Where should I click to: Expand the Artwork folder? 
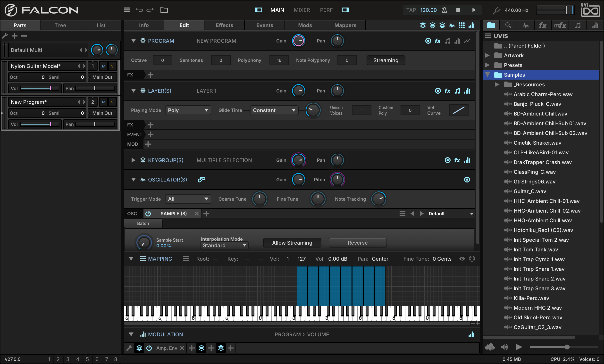tap(487, 55)
